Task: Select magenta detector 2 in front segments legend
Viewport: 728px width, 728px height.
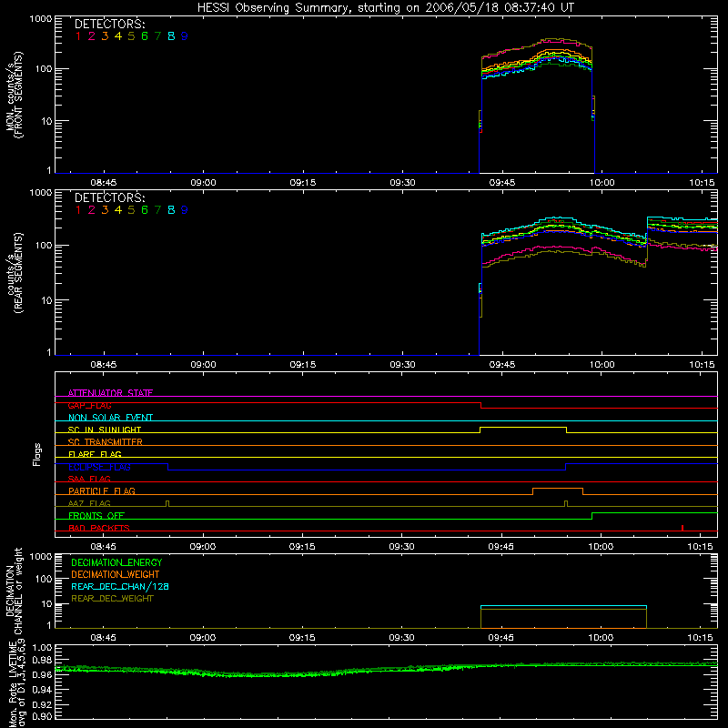Action: 92,36
